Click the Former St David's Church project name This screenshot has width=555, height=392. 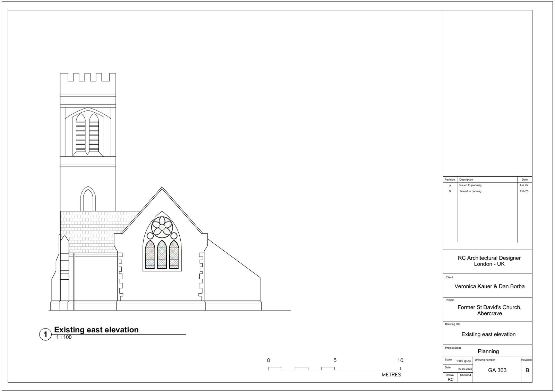[x=489, y=310]
